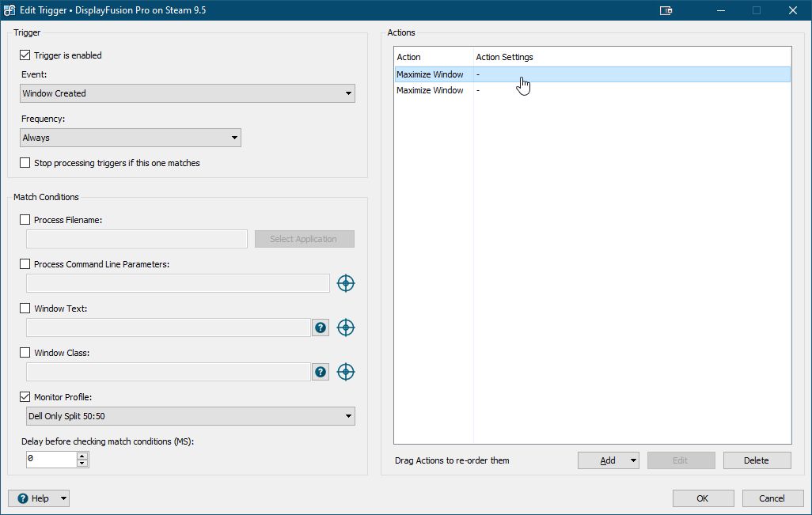Image resolution: width=812 pixels, height=515 pixels.
Task: Click the Process Command Line Parameters target crosshair icon
Action: point(345,283)
